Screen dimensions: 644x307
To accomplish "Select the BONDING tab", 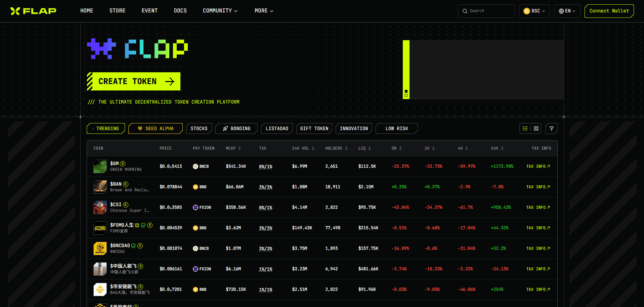I will [237, 128].
